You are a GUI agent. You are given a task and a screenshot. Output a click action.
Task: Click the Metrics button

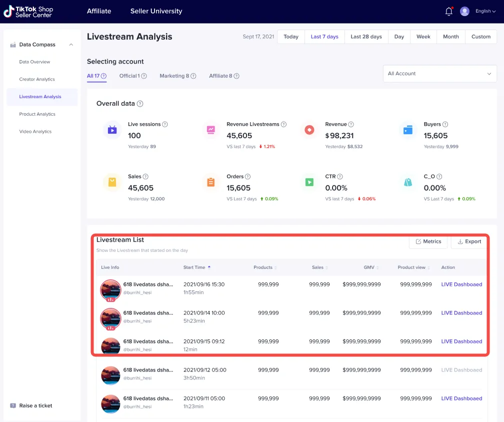[428, 241]
